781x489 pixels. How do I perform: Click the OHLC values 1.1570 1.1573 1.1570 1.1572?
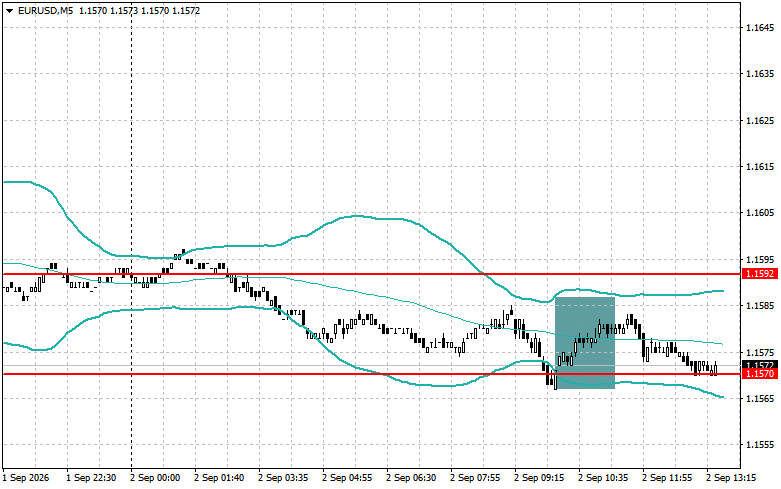pyautogui.click(x=139, y=10)
